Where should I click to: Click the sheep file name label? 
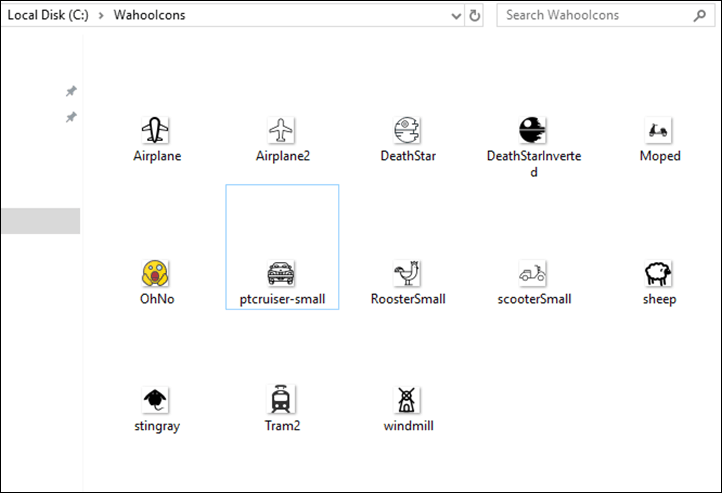pyautogui.click(x=659, y=299)
